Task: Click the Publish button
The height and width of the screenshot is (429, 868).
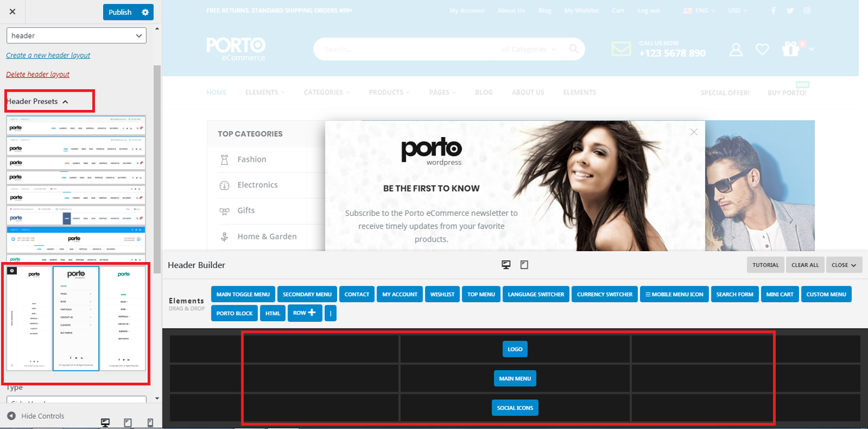Action: [120, 12]
